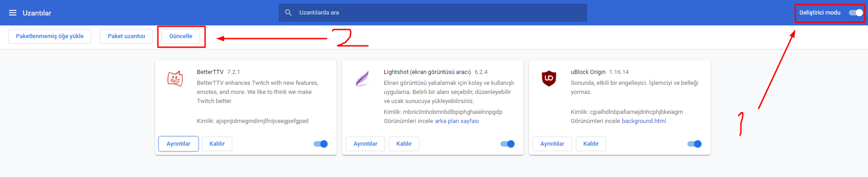Click the Lightshot Kimlik ID text
The height and width of the screenshot is (177, 868).
click(x=443, y=112)
